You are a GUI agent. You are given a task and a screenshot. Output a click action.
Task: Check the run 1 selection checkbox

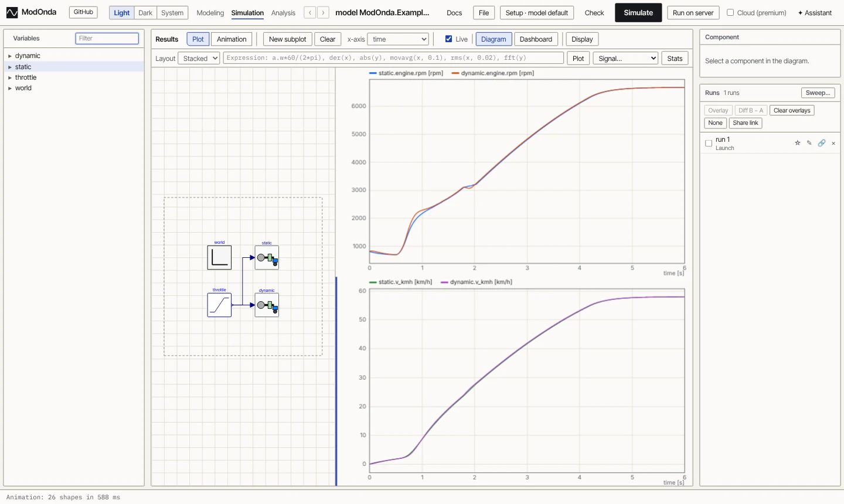click(x=709, y=143)
